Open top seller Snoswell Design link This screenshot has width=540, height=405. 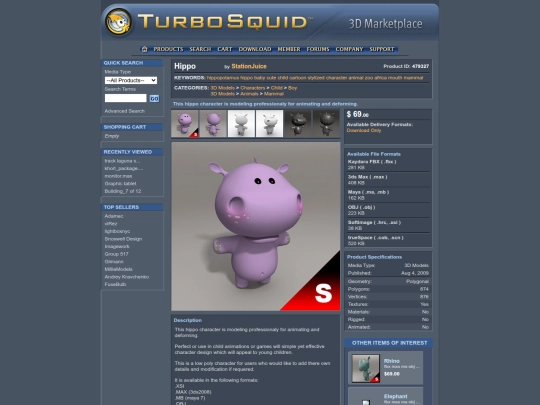[123, 239]
